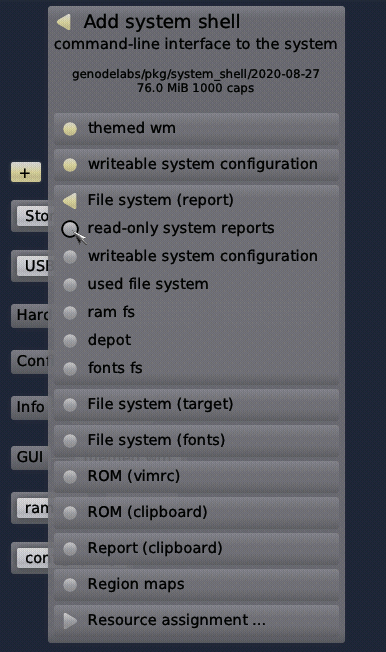Image resolution: width=386 pixels, height=652 pixels.
Task: Open the File system (fonts) entry
Action: coord(196,440)
